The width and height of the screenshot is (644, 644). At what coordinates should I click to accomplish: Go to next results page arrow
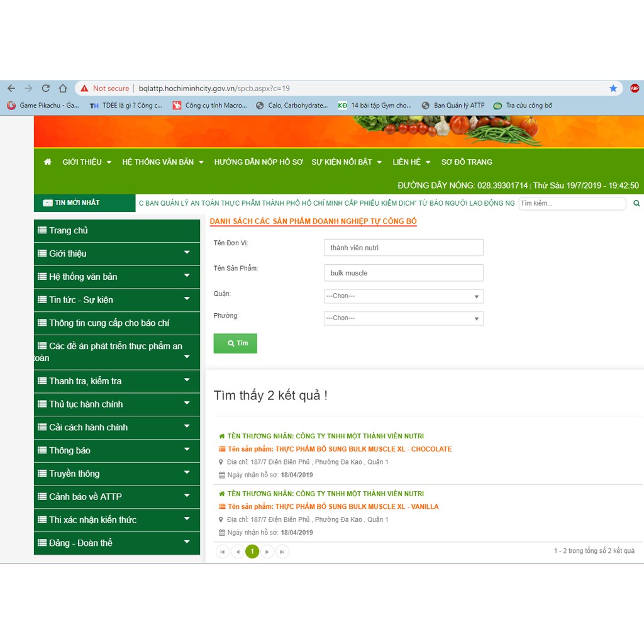point(267,552)
